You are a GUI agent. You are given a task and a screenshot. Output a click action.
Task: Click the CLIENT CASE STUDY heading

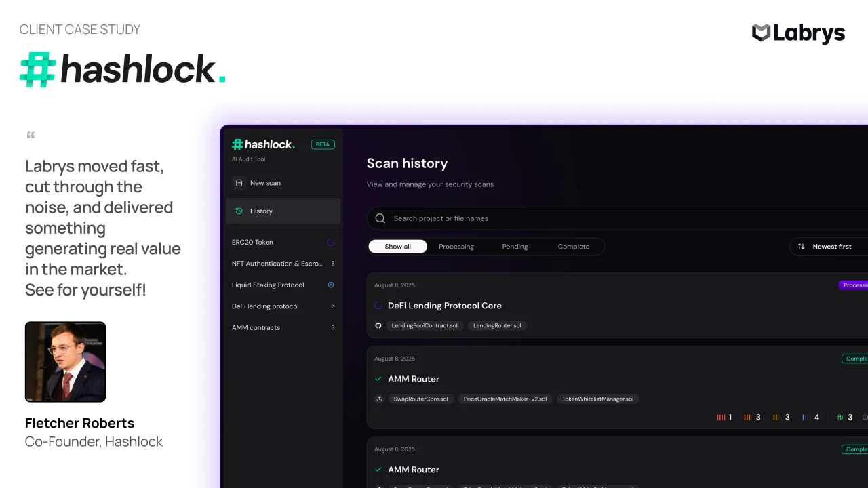coord(80,29)
